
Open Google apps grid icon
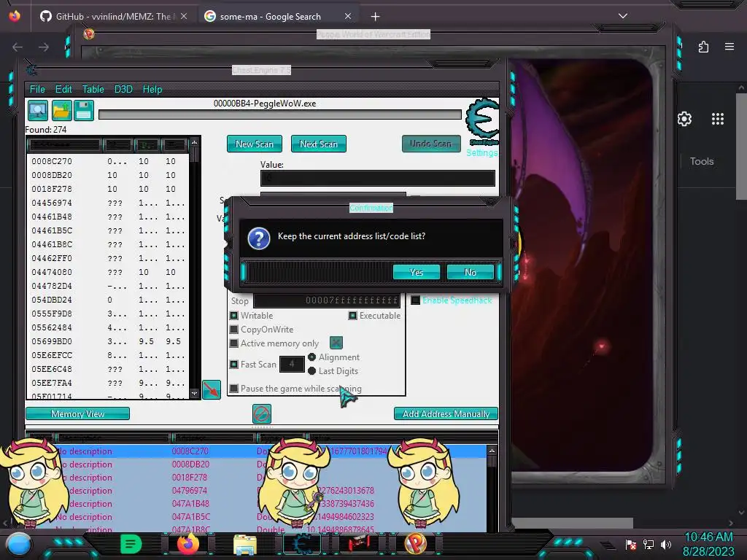tap(718, 119)
